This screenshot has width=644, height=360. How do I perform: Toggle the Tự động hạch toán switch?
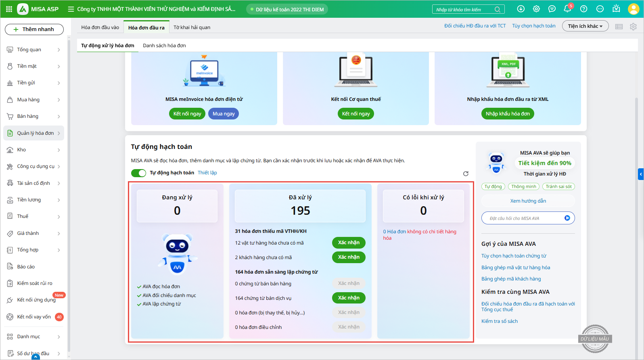[x=138, y=173]
